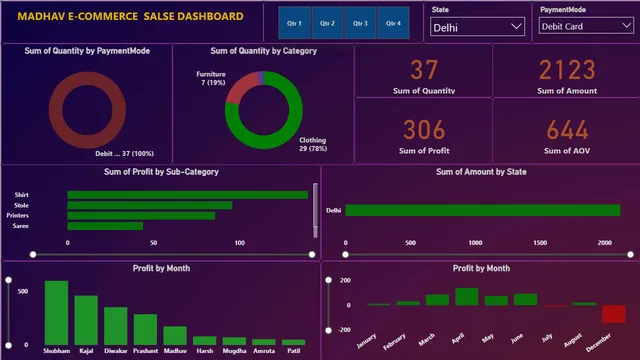Screen dimensions: 640x360
Task: Select the Qtr 2 slicer button
Action: (327, 23)
